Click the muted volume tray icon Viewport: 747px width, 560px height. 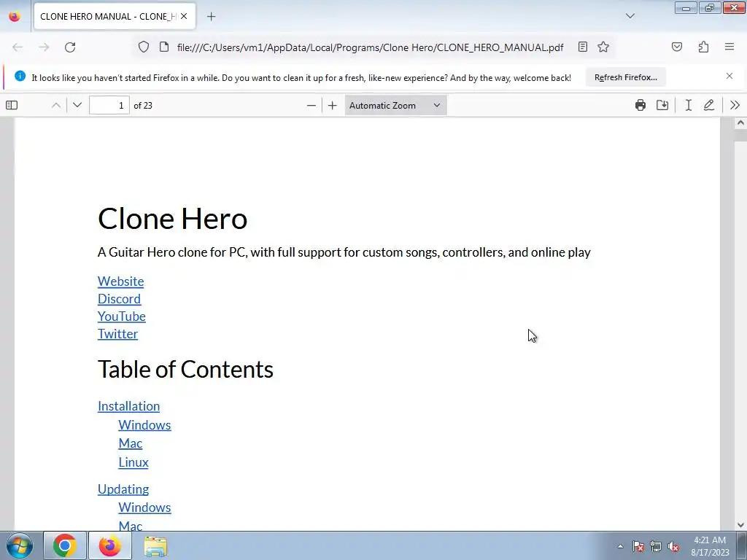(x=673, y=546)
